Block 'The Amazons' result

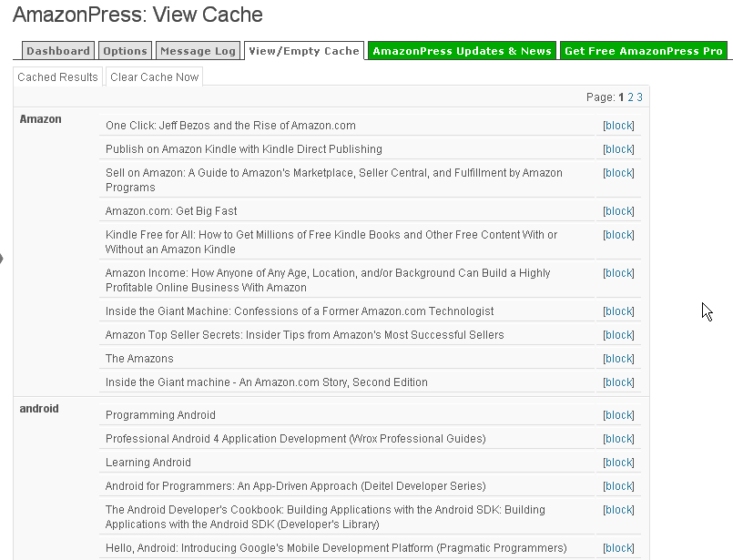tap(618, 359)
